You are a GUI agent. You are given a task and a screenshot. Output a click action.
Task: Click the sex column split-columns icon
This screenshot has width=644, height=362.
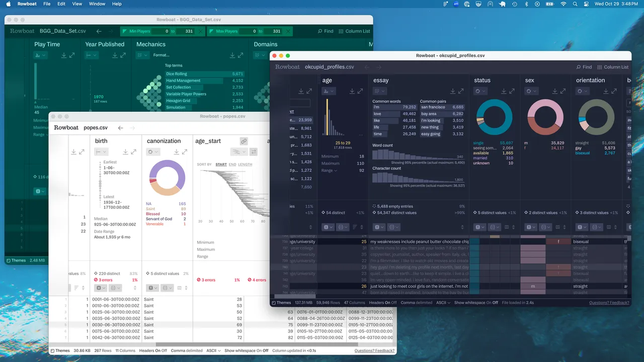pyautogui.click(x=558, y=227)
